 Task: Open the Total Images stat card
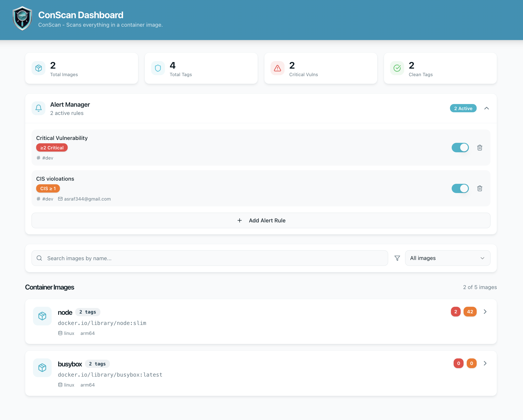pyautogui.click(x=82, y=68)
